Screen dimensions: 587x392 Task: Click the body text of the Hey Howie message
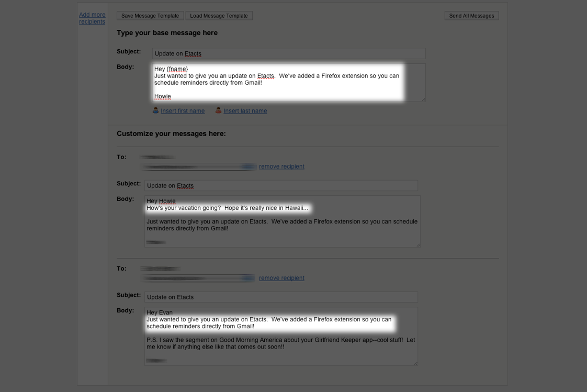pyautogui.click(x=283, y=221)
